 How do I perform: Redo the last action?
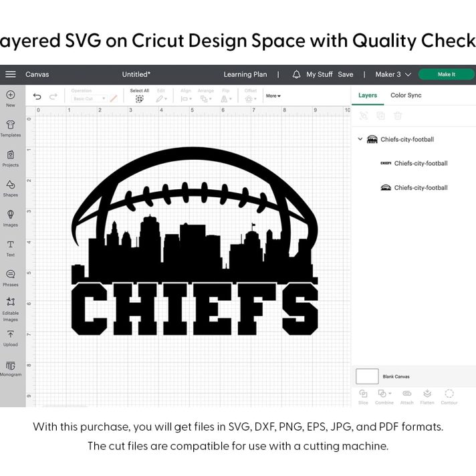(53, 96)
